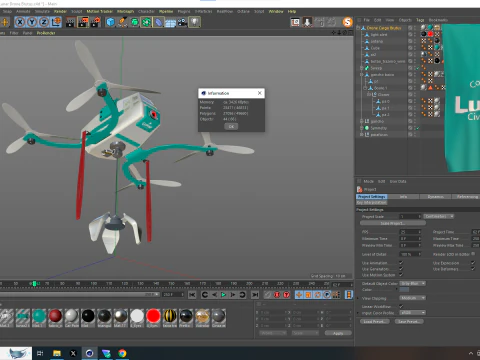Toggle the Use Generators checkbox
Viewport: 480px width, 360px height.
pyautogui.click(x=401, y=269)
